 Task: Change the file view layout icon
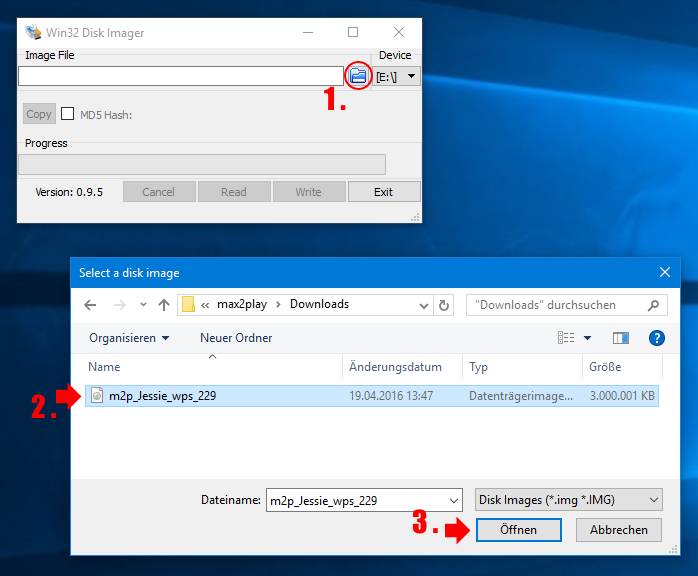click(566, 338)
